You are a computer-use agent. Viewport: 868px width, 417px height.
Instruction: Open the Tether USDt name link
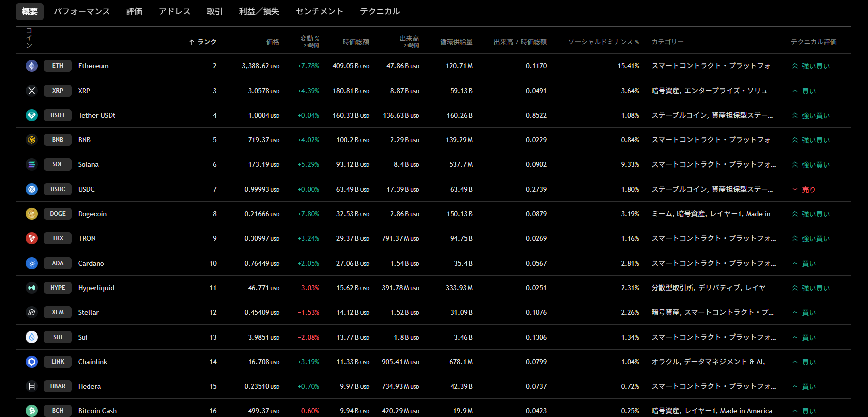pos(97,115)
